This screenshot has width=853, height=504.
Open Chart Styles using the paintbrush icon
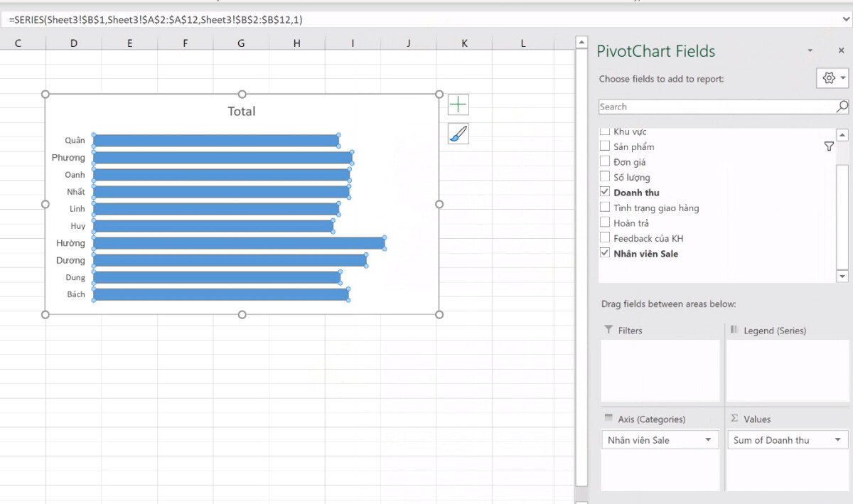pos(458,133)
